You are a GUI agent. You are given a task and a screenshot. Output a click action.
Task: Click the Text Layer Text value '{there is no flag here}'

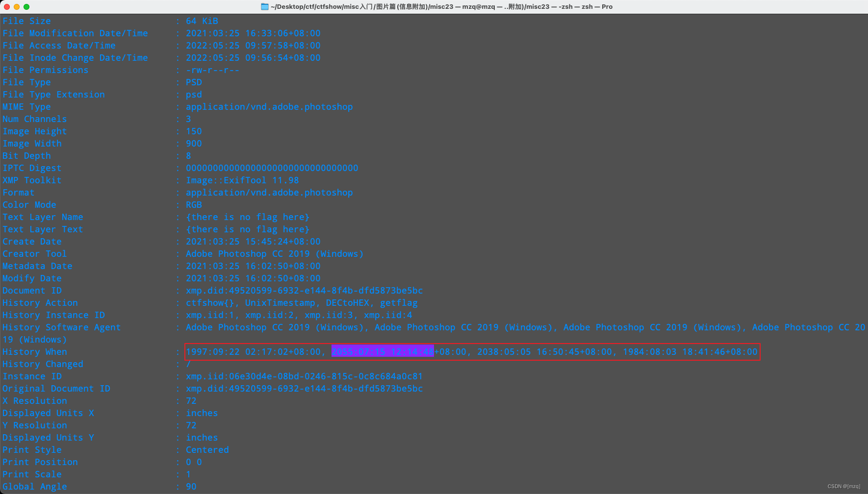click(248, 229)
